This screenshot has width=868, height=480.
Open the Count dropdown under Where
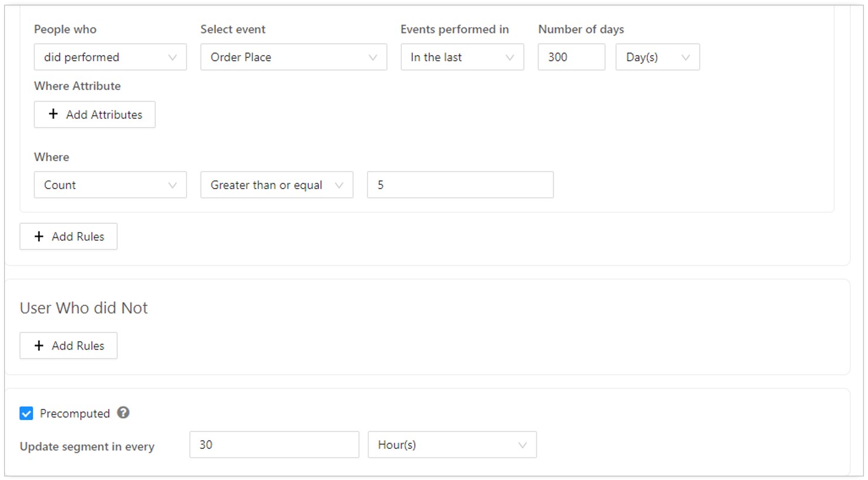(x=110, y=185)
